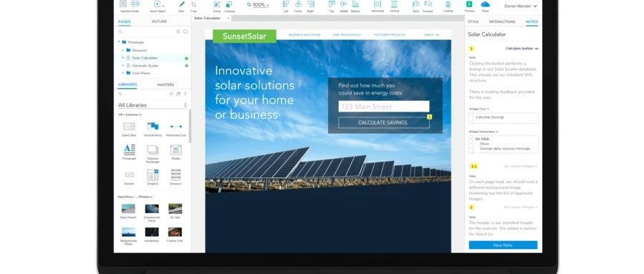
Task: Click the 123 Main Street address field
Action: 384,107
